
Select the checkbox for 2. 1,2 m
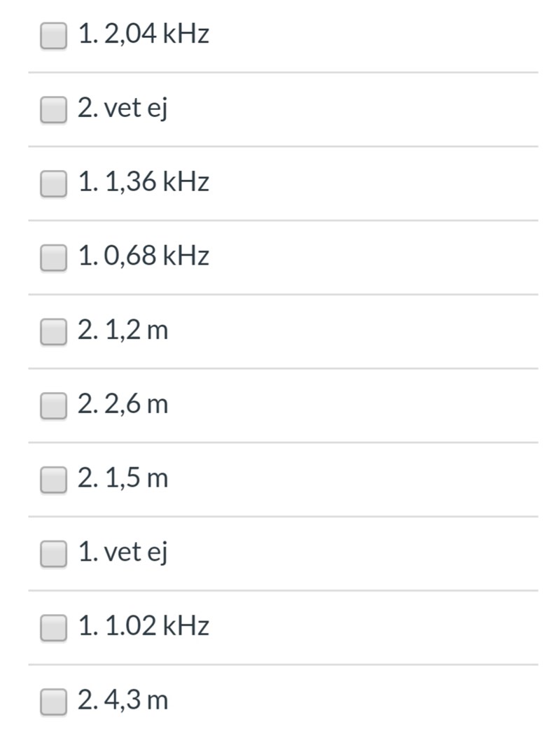(x=53, y=331)
